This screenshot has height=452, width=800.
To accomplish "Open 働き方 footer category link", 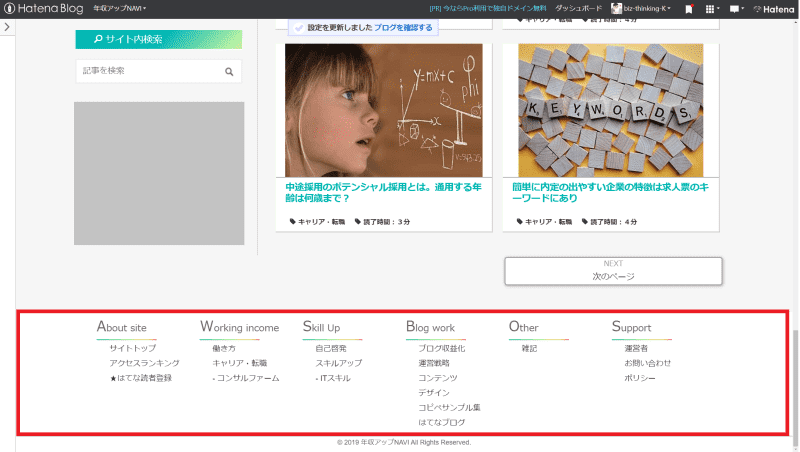I will [x=224, y=348].
